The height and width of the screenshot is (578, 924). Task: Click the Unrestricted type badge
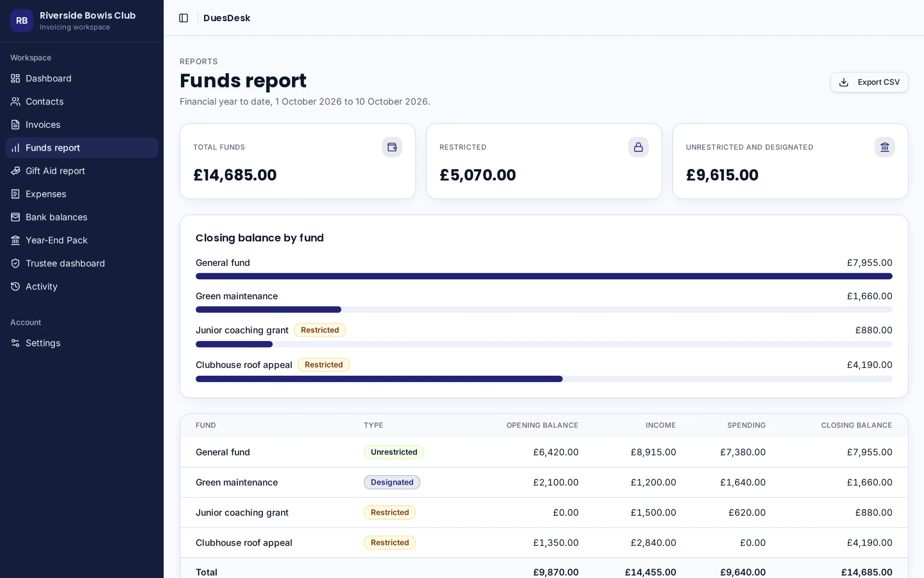[394, 452]
